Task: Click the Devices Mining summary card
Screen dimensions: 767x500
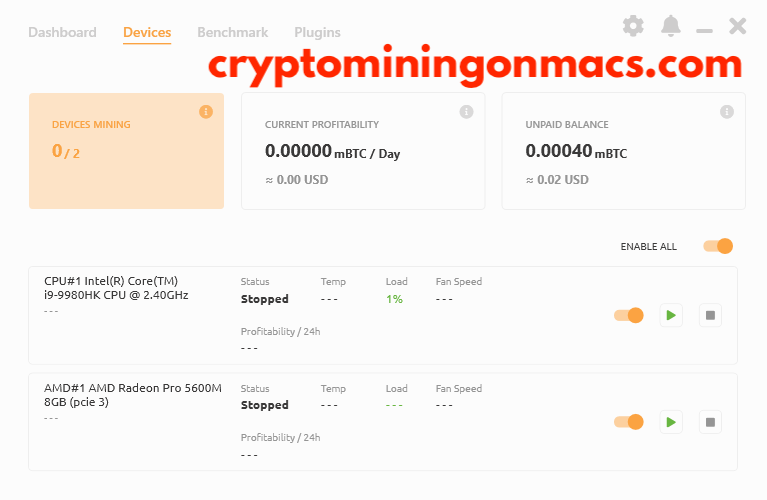Action: click(126, 151)
